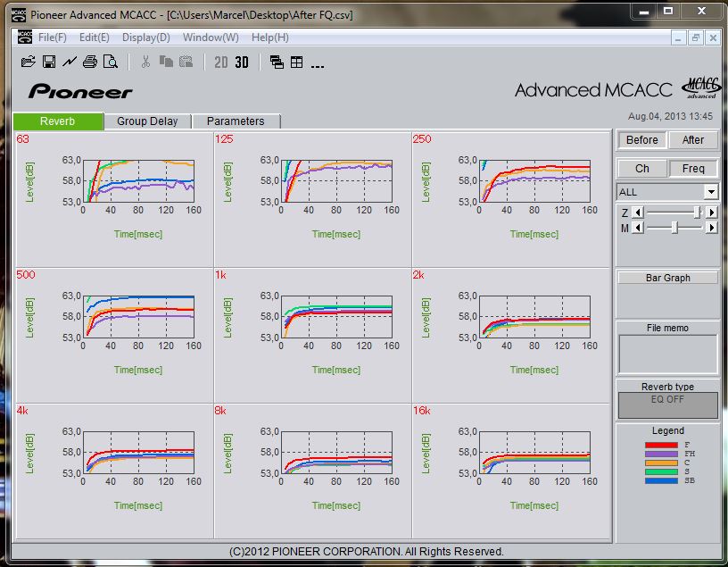
Task: Click the cascade windows icon
Action: coord(277,63)
